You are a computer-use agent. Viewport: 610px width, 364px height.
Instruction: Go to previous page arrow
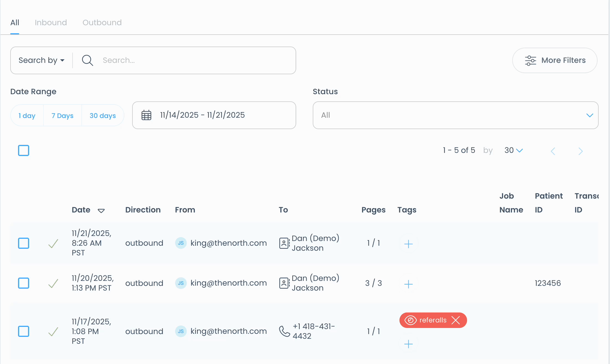[553, 151]
